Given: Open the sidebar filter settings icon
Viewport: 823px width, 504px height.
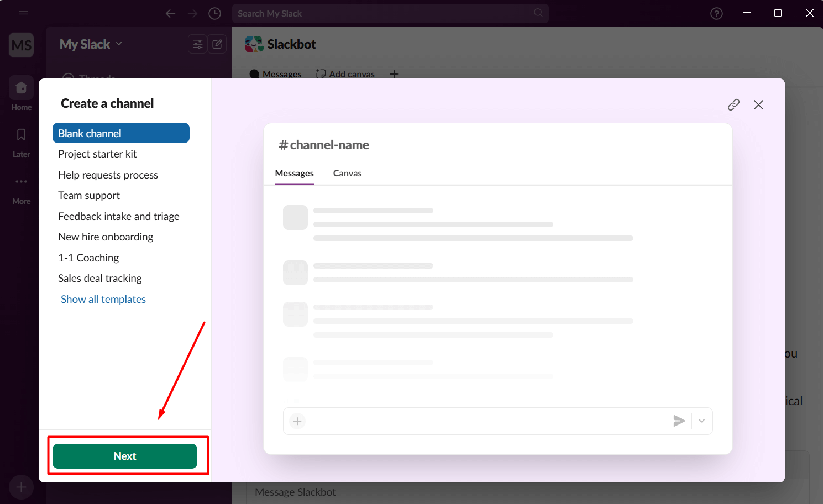Looking at the screenshot, I should [x=197, y=44].
